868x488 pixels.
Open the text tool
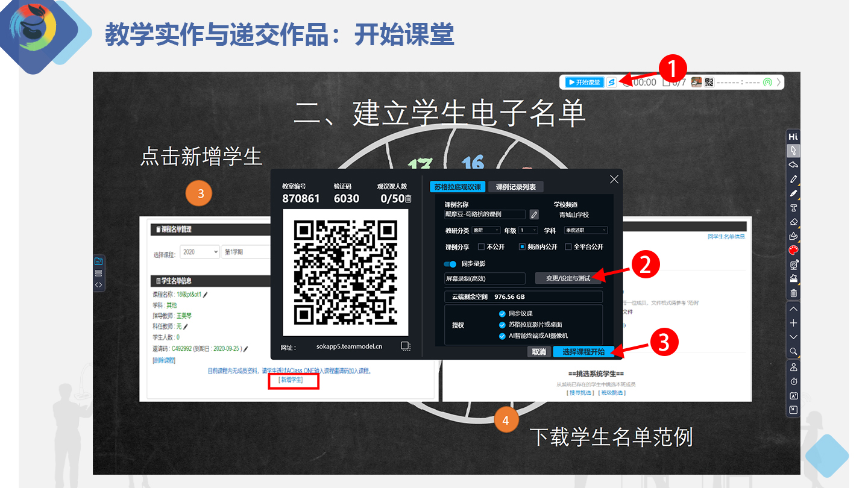pos(793,208)
